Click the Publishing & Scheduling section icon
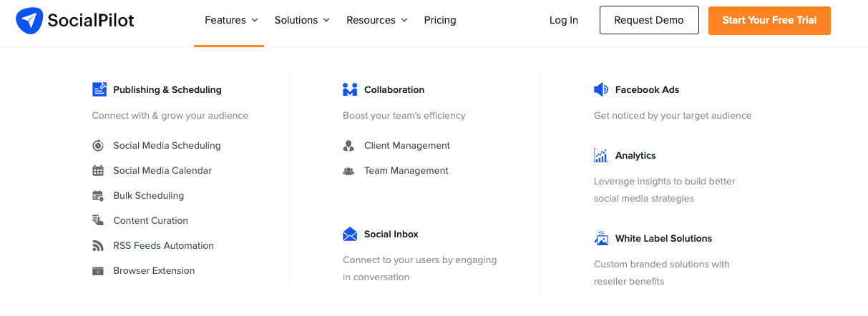Image resolution: width=868 pixels, height=316 pixels. pos(99,89)
